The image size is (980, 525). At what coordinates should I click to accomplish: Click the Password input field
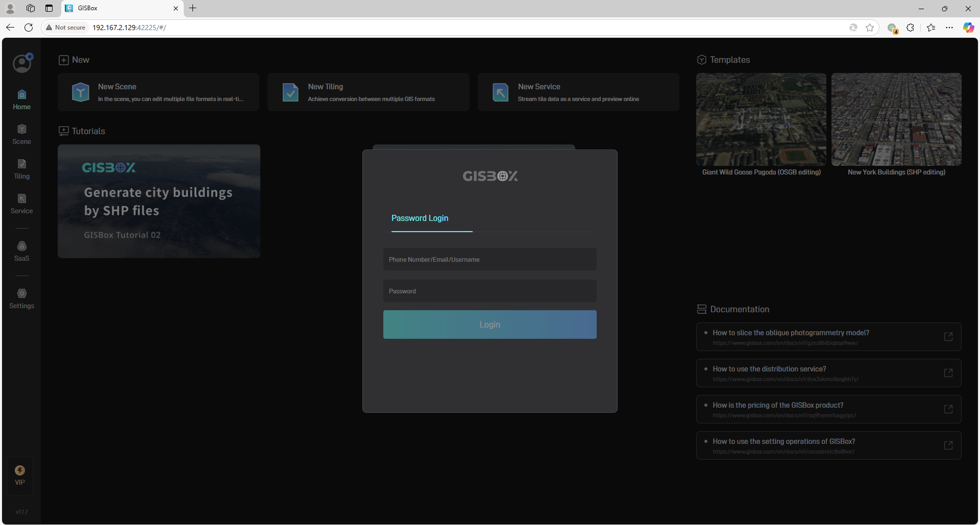point(490,291)
